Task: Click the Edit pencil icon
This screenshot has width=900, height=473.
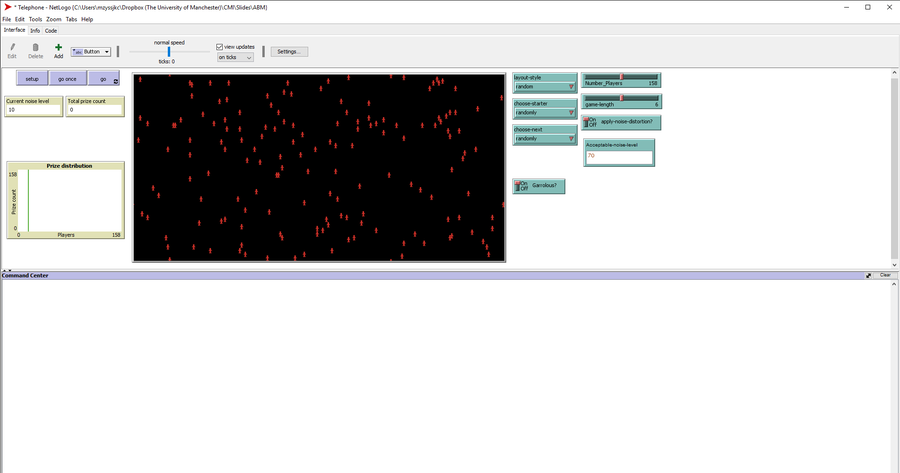Action: click(x=12, y=48)
